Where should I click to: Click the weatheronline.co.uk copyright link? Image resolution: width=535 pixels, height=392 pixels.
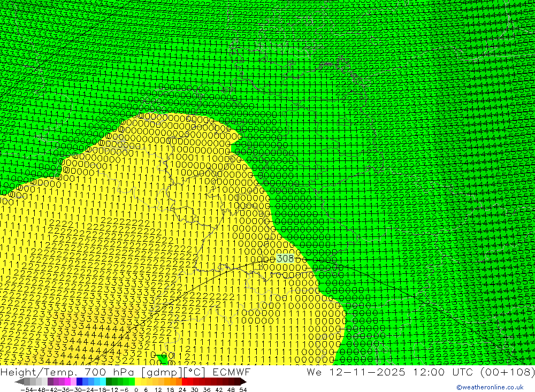click(490, 387)
